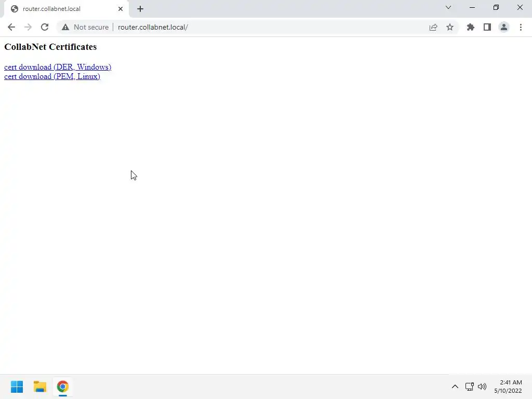The height and width of the screenshot is (399, 532).
Task: Show hidden system tray icons
Action: coord(455,387)
